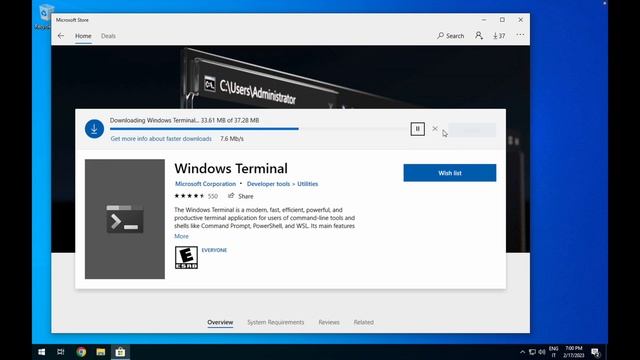Open the Home tab in Store
This screenshot has height=360, width=640.
[83, 36]
